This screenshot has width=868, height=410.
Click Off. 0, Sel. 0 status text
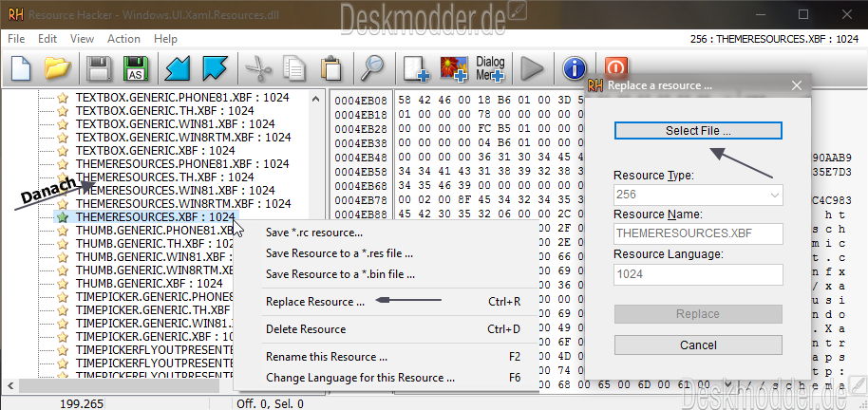270,404
